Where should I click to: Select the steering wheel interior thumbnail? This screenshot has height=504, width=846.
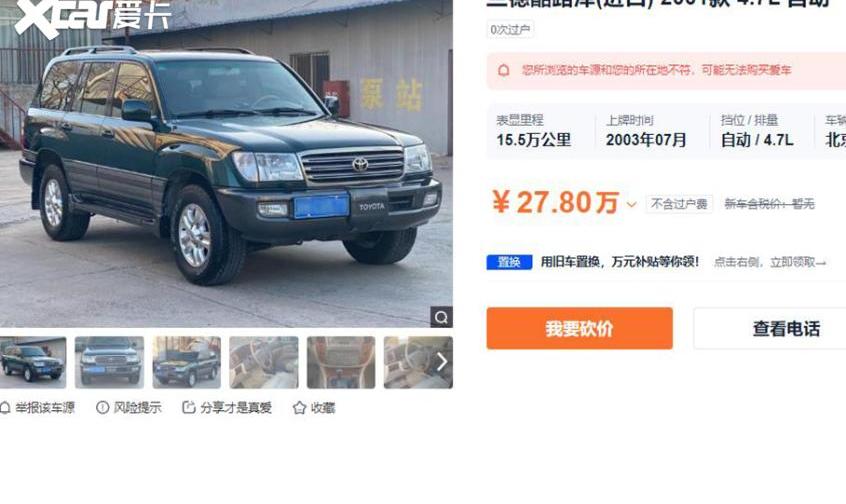pos(264,362)
